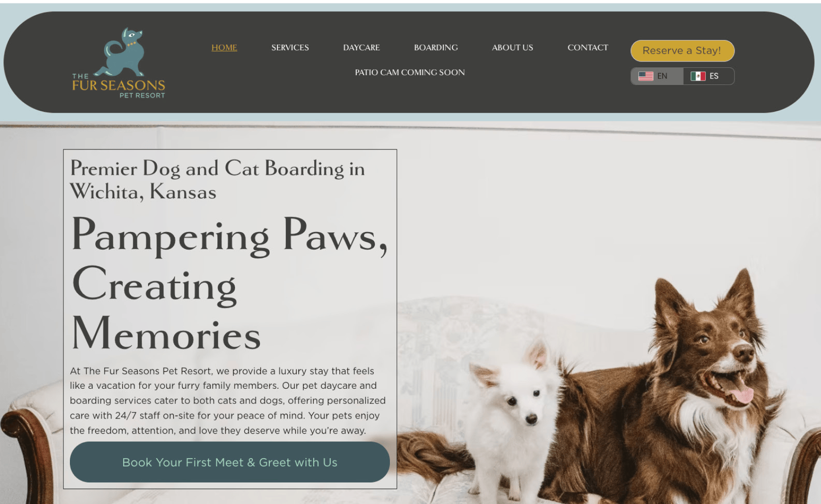
Task: Select the US flag icon
Action: [646, 76]
